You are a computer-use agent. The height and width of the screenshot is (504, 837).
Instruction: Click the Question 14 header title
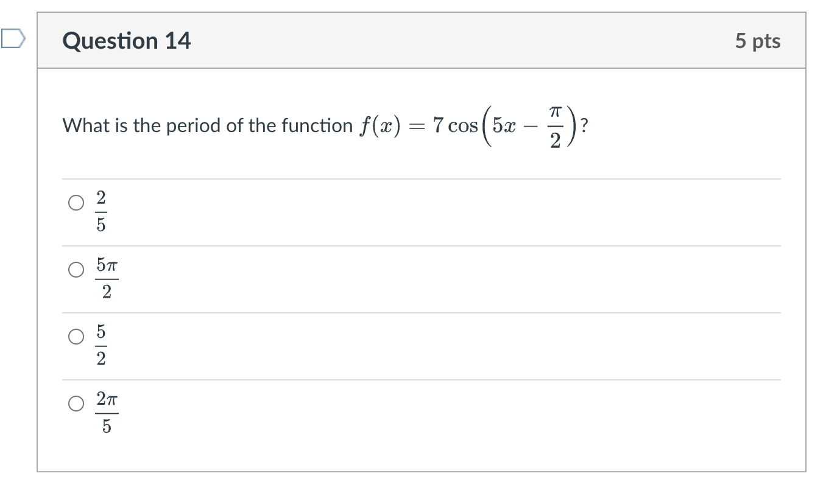coord(127,40)
